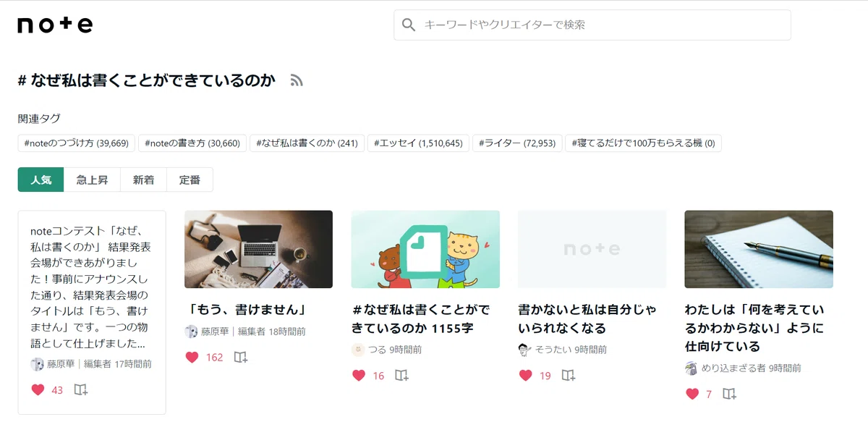Bookmark the 「もう、書けません」 article
Viewport: 868px width, 443px height.
click(241, 357)
